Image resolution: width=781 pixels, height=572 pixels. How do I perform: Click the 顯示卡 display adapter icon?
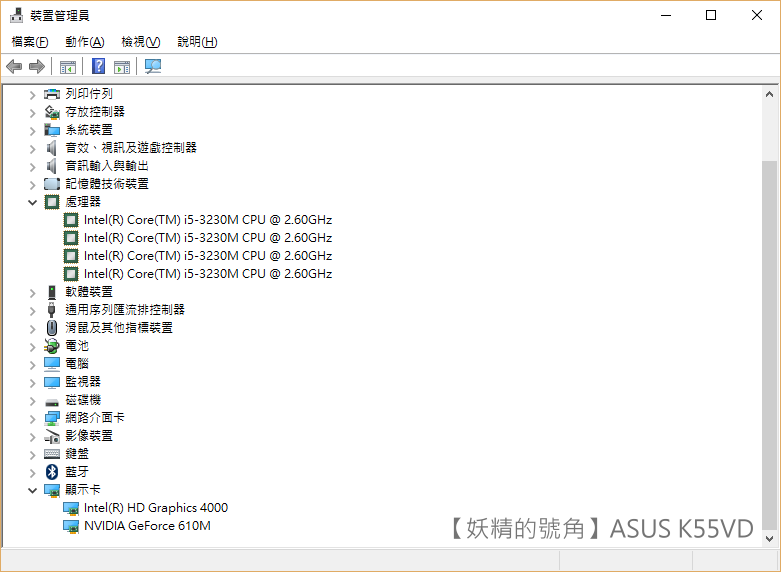point(52,490)
